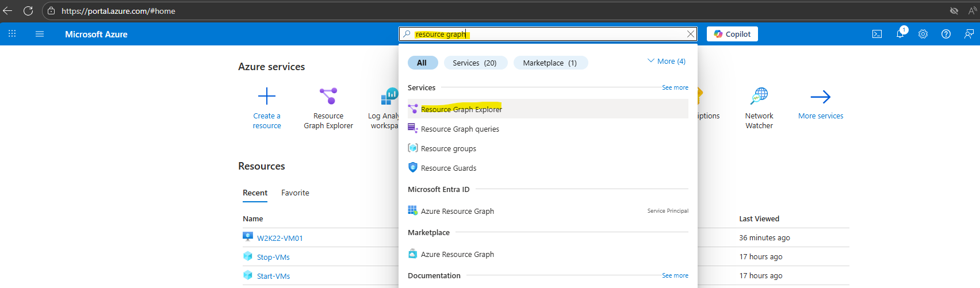Open Network Watcher service tile
The height and width of the screenshot is (288, 980).
click(759, 108)
